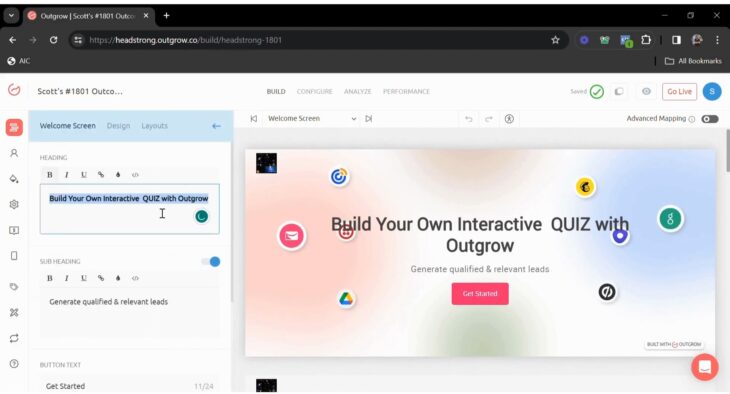
Task: Click the Get Started preview button
Action: pos(480,293)
